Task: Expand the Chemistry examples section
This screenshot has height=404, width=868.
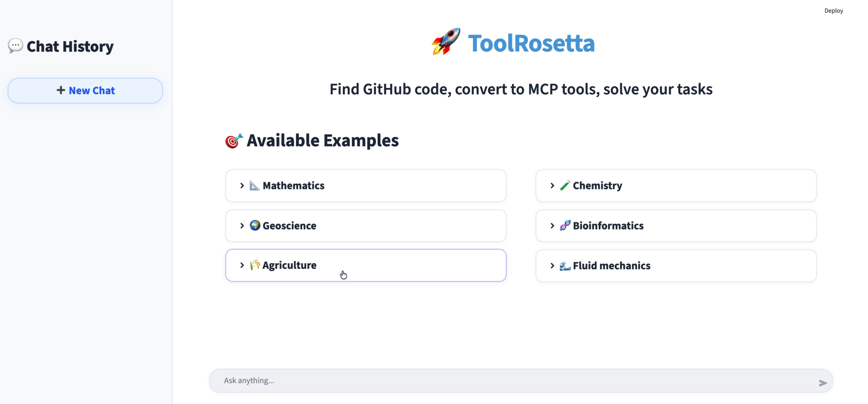Action: (552, 185)
